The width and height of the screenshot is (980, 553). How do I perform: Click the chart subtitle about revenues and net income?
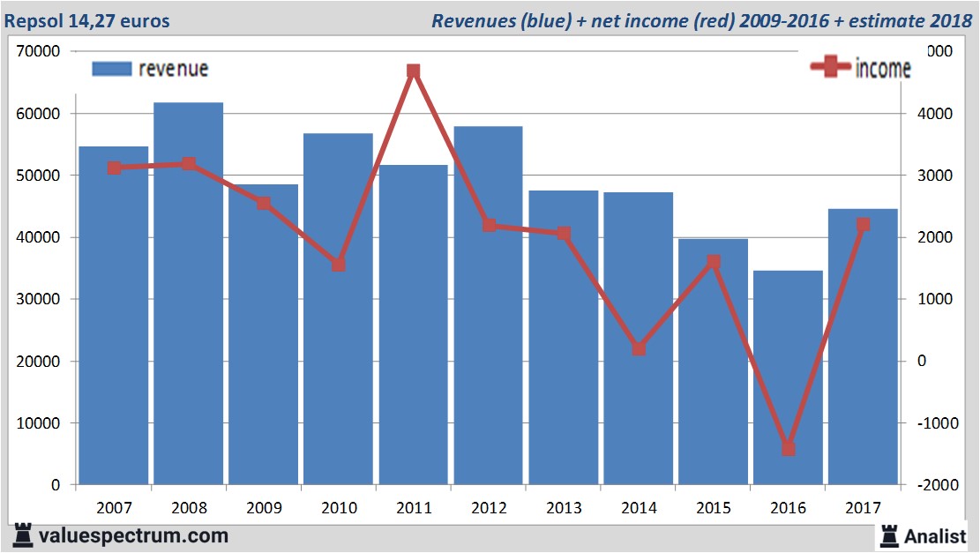701,20
